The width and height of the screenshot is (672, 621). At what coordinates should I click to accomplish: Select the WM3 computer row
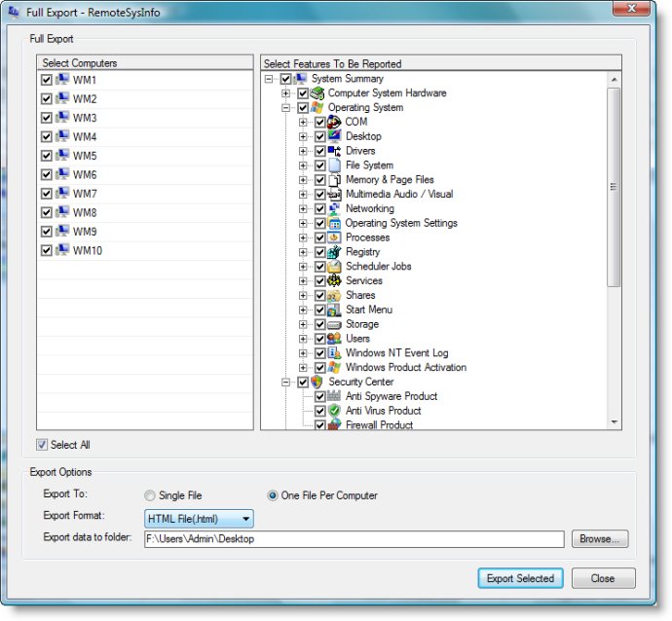145,118
